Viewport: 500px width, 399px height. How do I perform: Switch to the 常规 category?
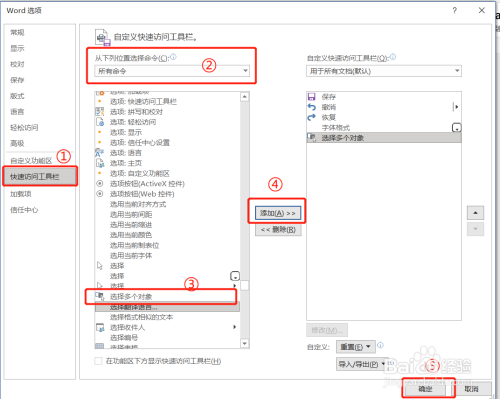[x=17, y=32]
